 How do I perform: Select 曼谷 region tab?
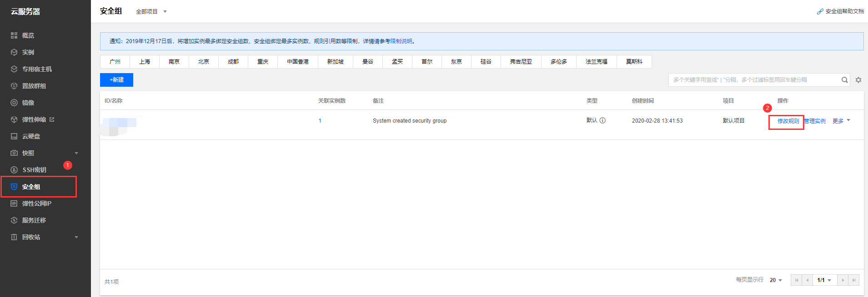[x=368, y=62]
